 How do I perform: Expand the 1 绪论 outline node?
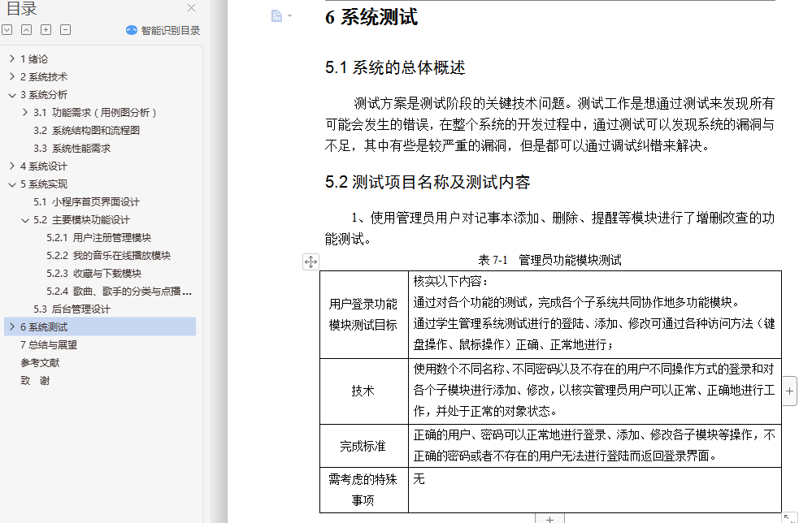point(12,59)
